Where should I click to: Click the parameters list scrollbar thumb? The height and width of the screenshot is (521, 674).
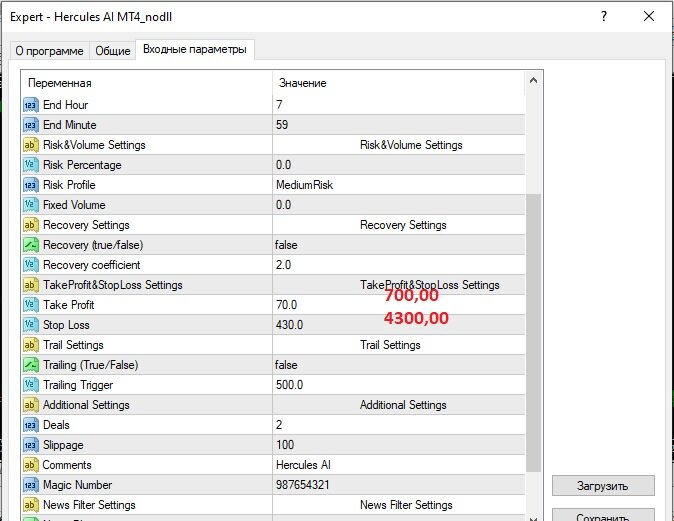[533, 332]
